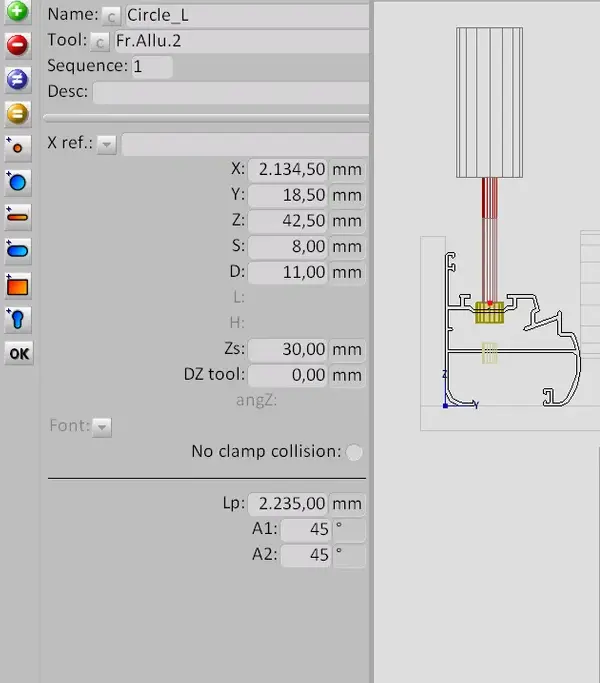600x683 pixels.
Task: Edit the Z value 42,50
Action: coord(288,221)
